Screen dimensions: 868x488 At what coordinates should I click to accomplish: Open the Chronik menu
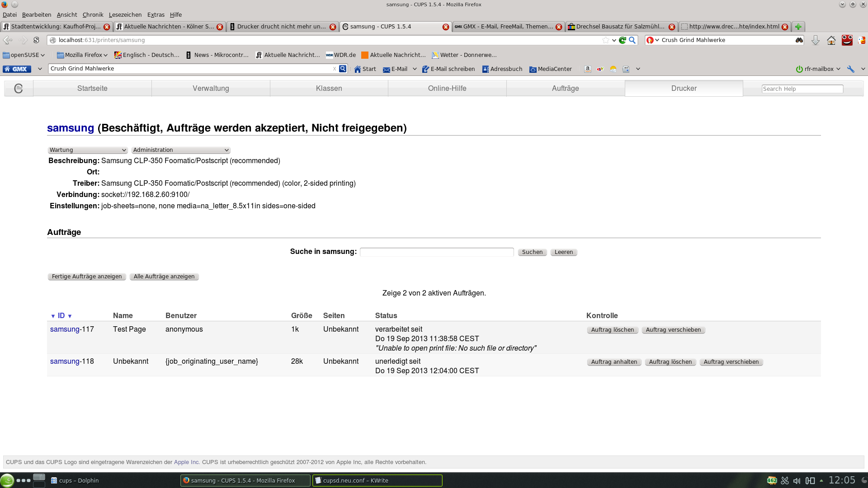(93, 15)
